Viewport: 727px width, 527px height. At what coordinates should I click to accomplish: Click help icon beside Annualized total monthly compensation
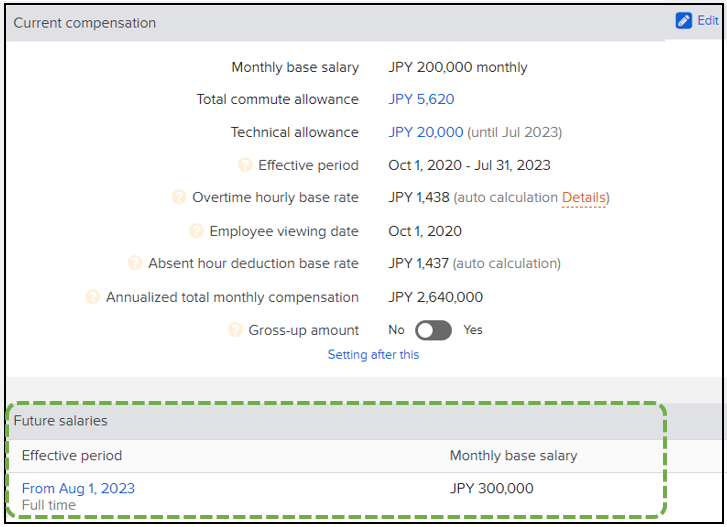click(x=92, y=297)
